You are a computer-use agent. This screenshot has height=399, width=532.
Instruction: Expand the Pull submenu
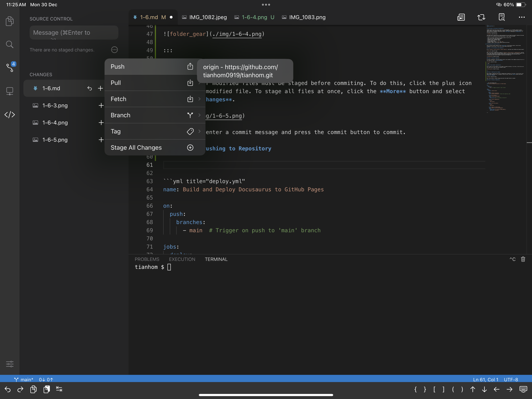155,83
